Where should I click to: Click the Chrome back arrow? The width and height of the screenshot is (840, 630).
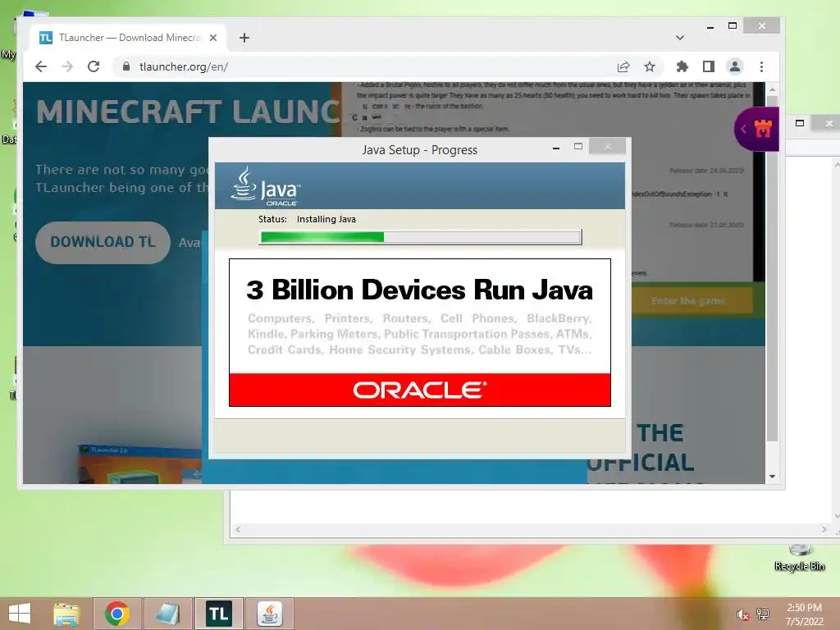[x=41, y=67]
